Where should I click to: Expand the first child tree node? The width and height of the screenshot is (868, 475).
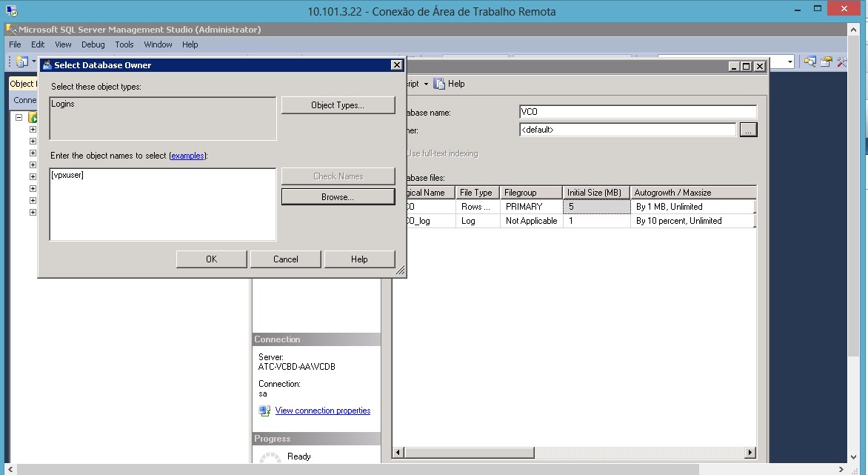pyautogui.click(x=33, y=130)
